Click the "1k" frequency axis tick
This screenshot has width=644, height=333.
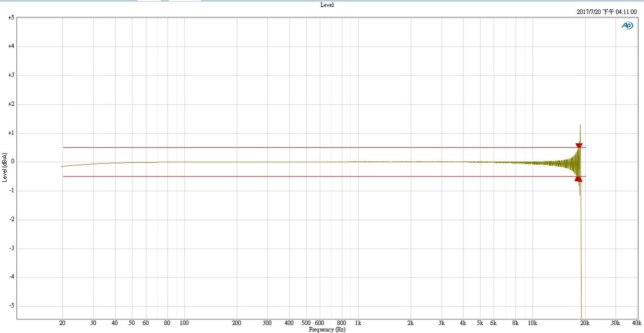pyautogui.click(x=358, y=323)
